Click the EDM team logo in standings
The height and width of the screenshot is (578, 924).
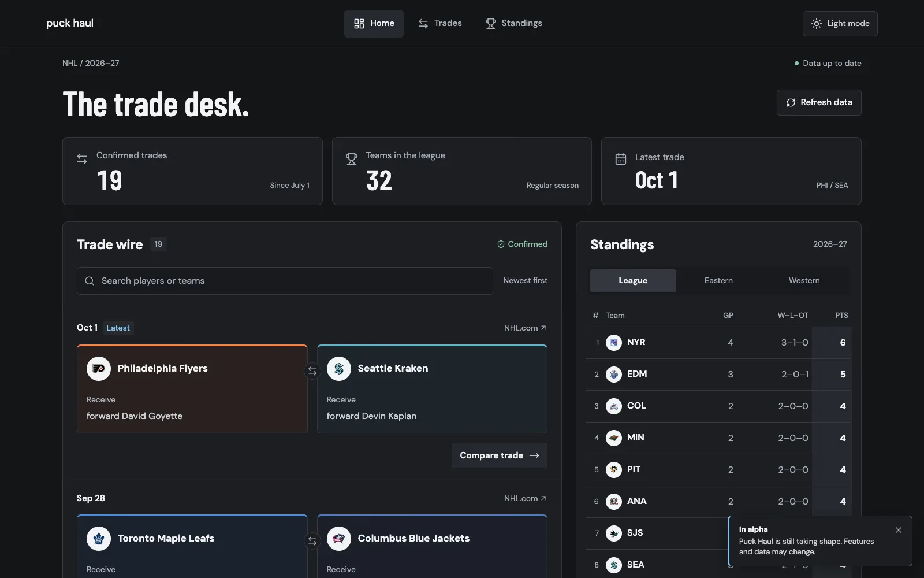614,375
